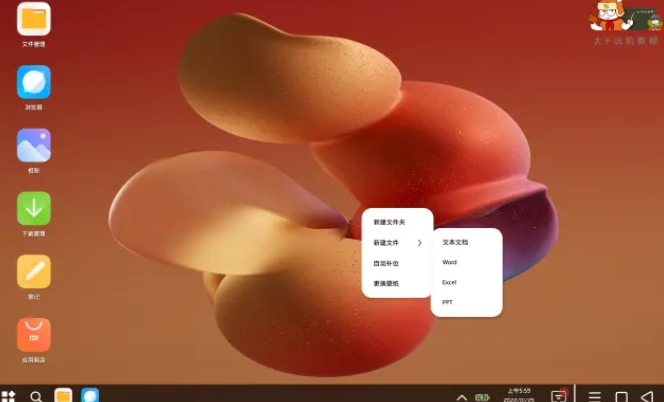This screenshot has width=664, height=402.
Task: Click the triangular back navigation button
Action: (x=647, y=396)
